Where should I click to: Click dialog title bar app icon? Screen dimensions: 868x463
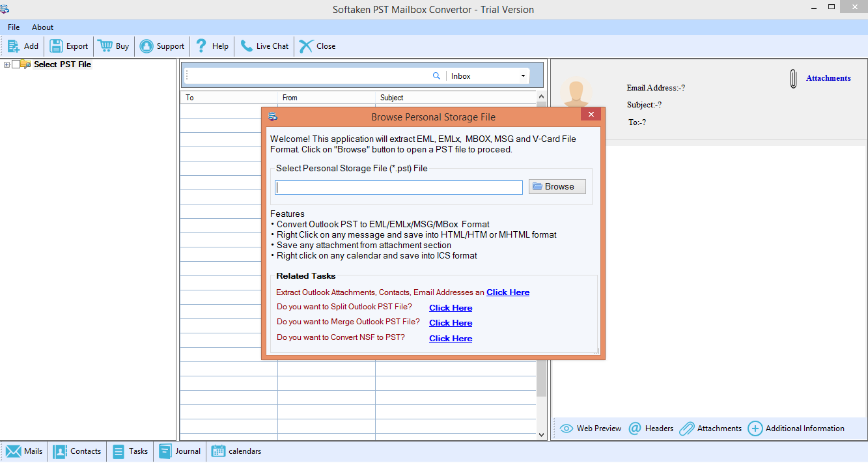[x=273, y=117]
